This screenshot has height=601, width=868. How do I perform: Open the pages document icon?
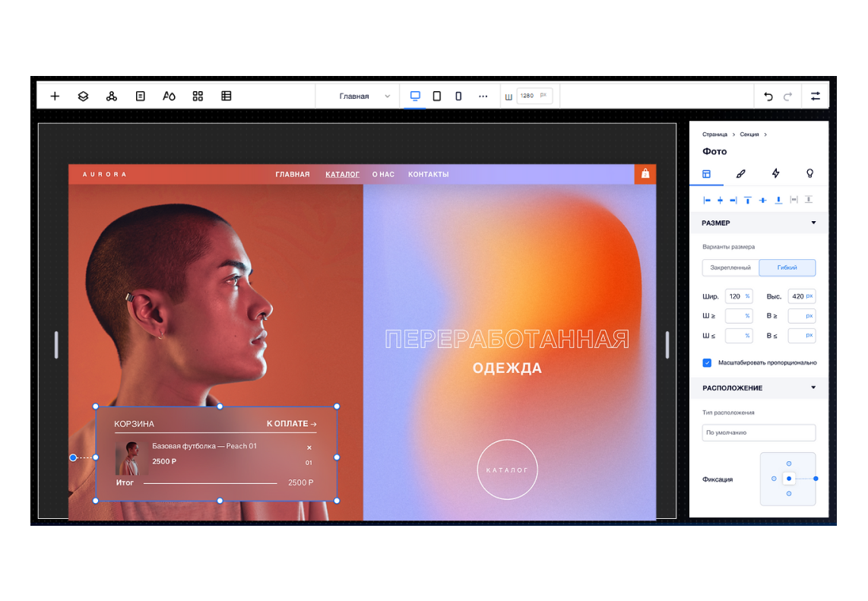[140, 96]
